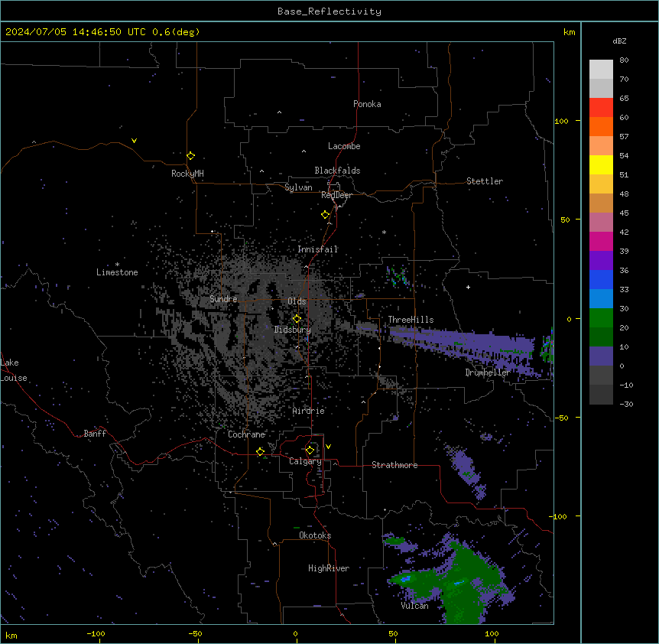Click the white asterisk east of Innisfail
This screenshot has height=644, width=659.
coord(384,232)
